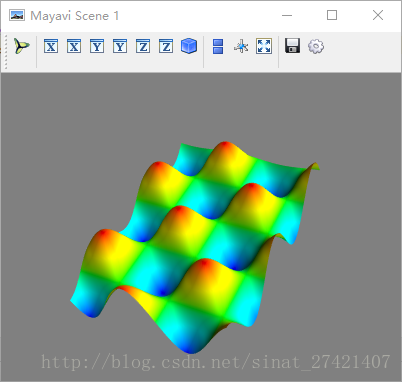This screenshot has height=382, width=402.
Task: Click the left X axis view icon
Action: pos(51,46)
